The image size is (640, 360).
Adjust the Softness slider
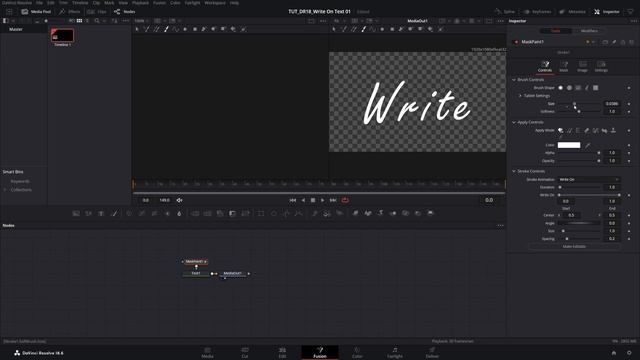tap(580, 111)
